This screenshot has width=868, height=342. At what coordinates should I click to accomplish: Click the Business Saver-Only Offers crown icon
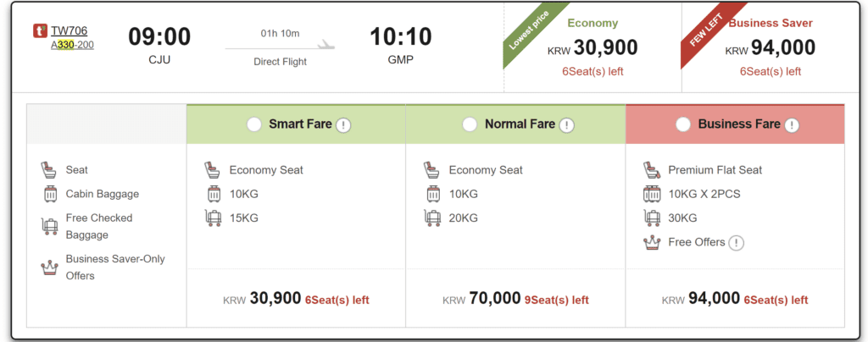pyautogui.click(x=48, y=268)
